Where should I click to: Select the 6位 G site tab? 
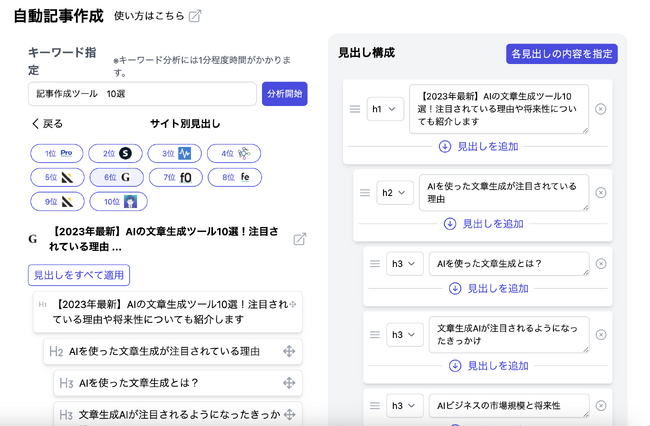[116, 177]
